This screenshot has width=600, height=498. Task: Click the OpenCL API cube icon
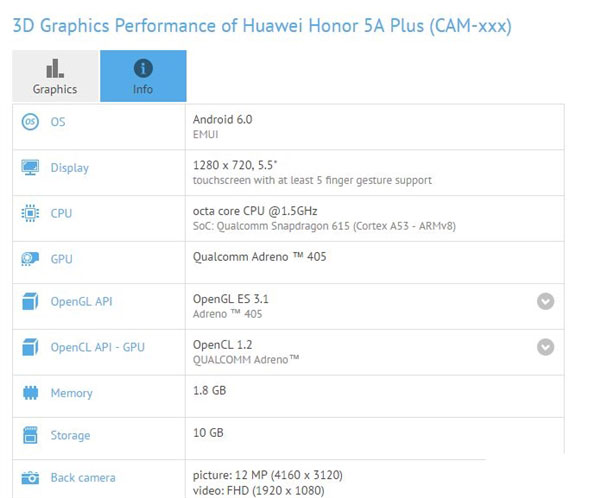coord(30,348)
